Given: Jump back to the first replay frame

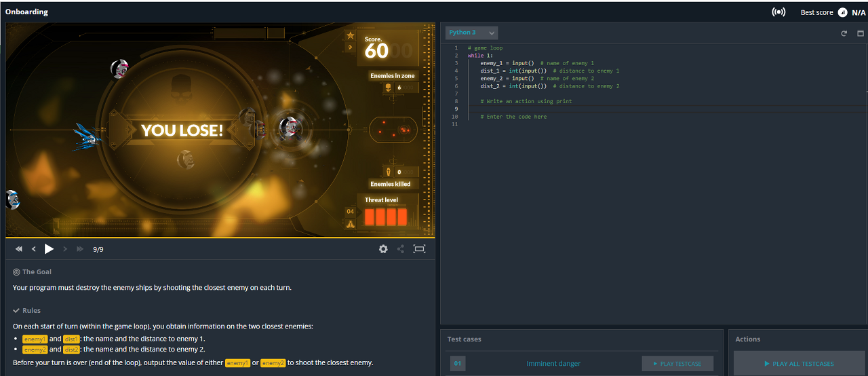Looking at the screenshot, I should pyautogui.click(x=19, y=249).
